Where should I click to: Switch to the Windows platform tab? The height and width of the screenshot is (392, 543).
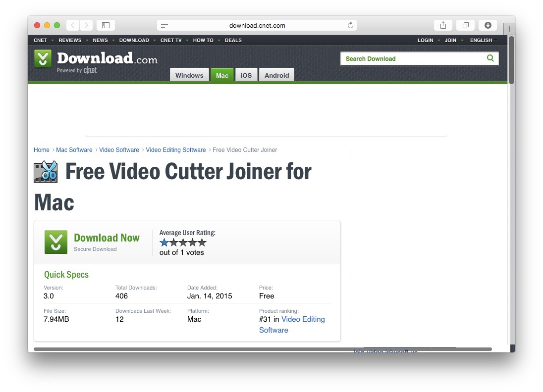click(x=189, y=75)
